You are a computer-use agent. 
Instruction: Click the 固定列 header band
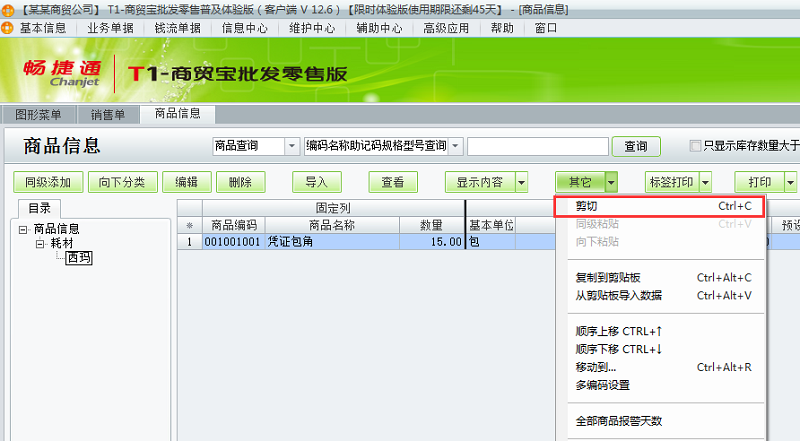point(333,208)
